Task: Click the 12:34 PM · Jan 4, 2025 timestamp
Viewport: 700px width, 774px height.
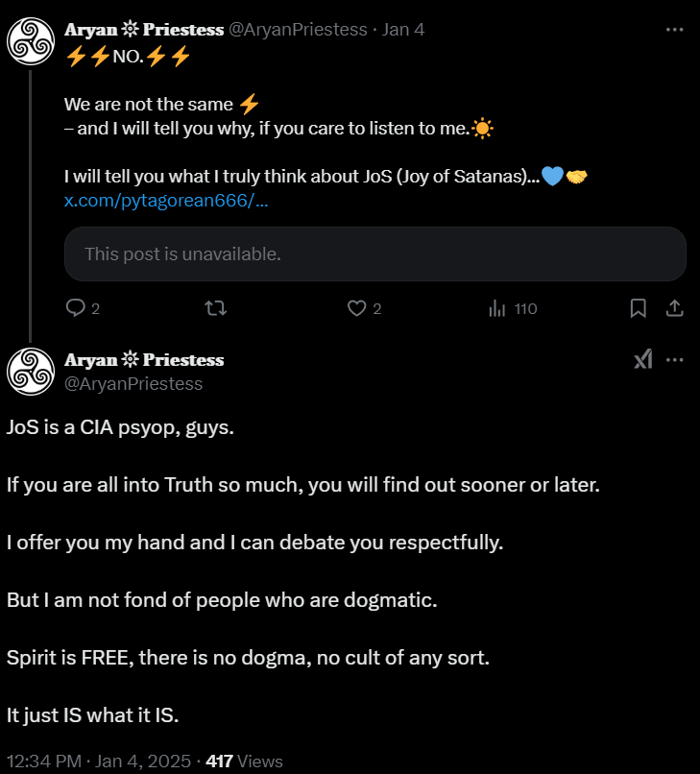Action: point(96,761)
